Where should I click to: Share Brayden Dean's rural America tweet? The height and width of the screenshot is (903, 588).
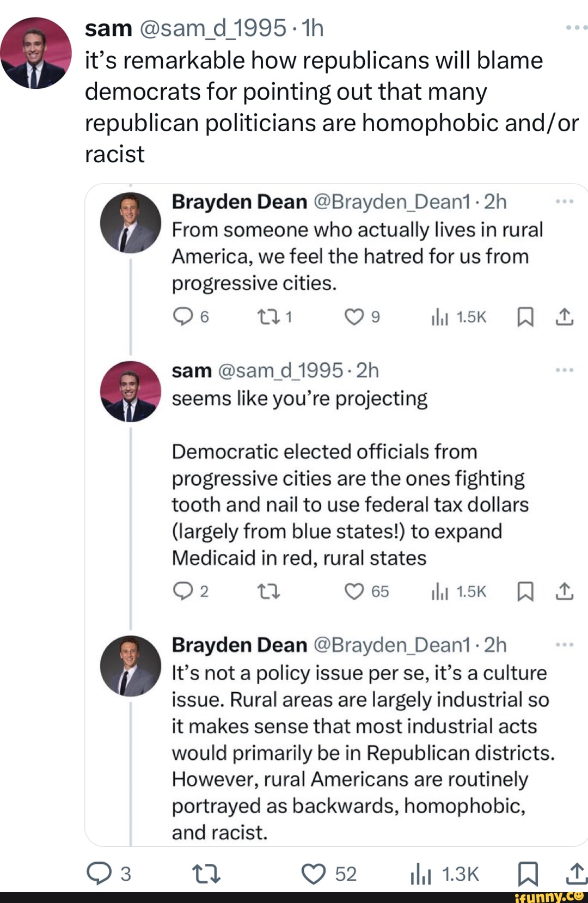point(565,317)
